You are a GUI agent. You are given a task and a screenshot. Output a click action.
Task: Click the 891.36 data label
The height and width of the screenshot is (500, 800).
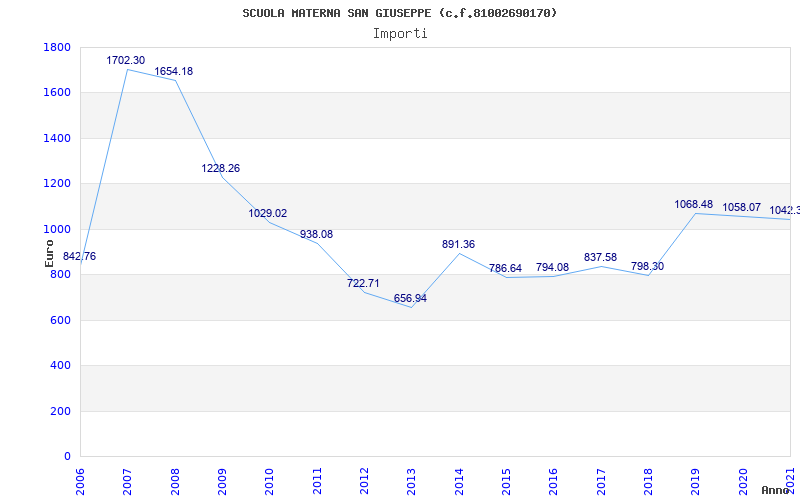pos(458,244)
